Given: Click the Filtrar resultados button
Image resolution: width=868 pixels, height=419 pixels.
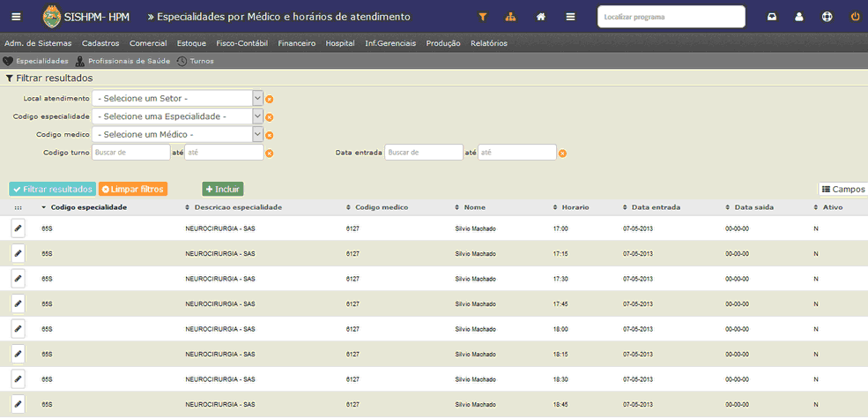Looking at the screenshot, I should [53, 189].
